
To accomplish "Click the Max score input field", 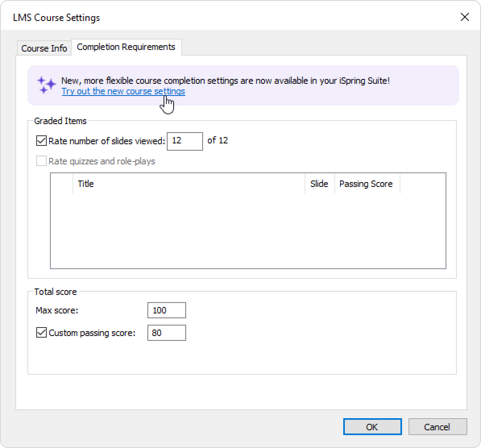I will 166,310.
